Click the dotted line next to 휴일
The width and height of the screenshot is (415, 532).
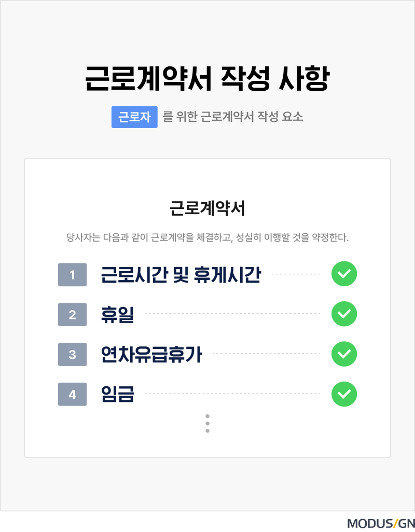click(x=232, y=314)
